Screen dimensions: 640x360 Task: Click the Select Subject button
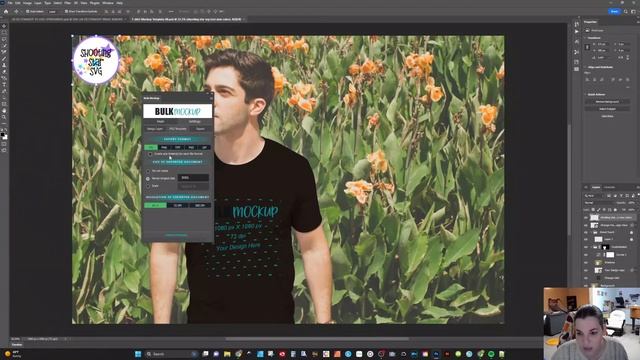(607, 109)
